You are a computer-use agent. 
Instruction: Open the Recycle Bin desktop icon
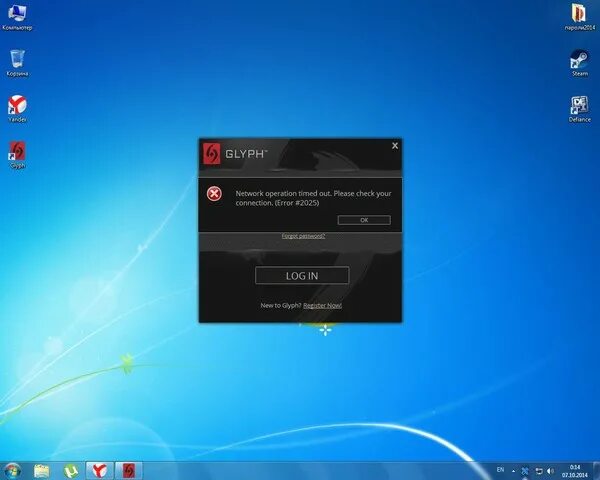point(17,62)
